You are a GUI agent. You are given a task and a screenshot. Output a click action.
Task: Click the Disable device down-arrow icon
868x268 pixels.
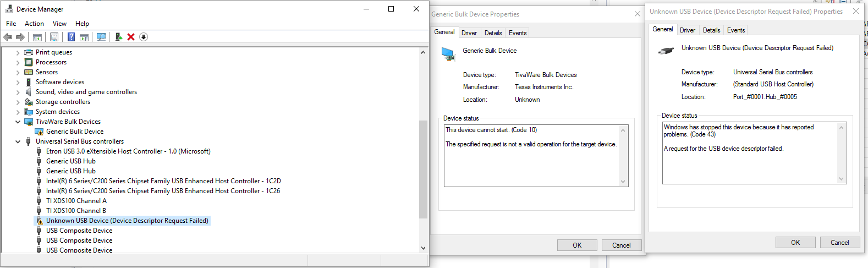click(144, 37)
